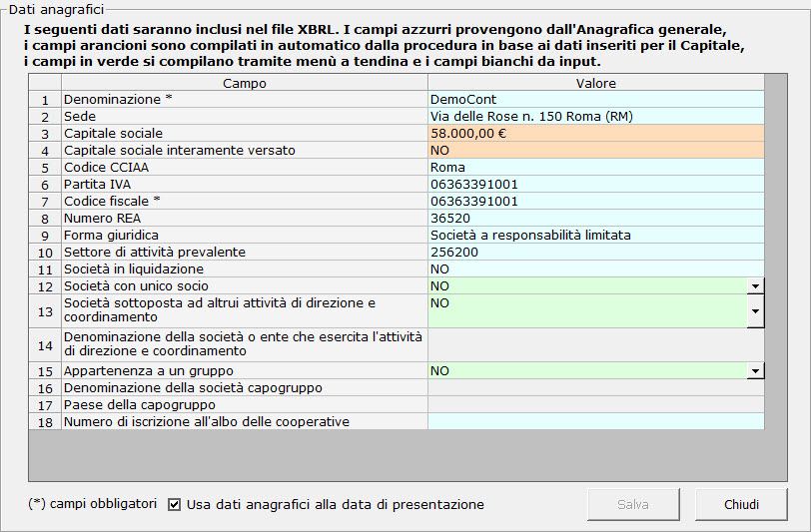
Task: Open the 'Società con unico socio' dropdown arrow
Action: tap(756, 286)
